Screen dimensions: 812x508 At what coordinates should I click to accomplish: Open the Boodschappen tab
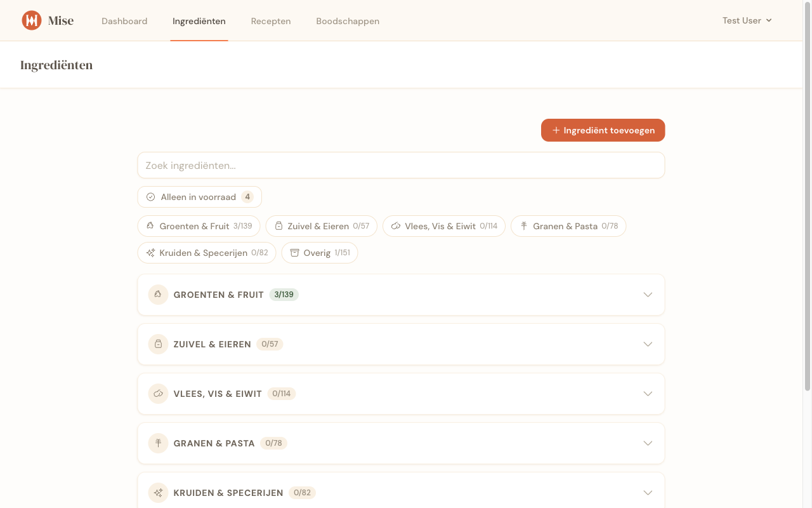(348, 21)
